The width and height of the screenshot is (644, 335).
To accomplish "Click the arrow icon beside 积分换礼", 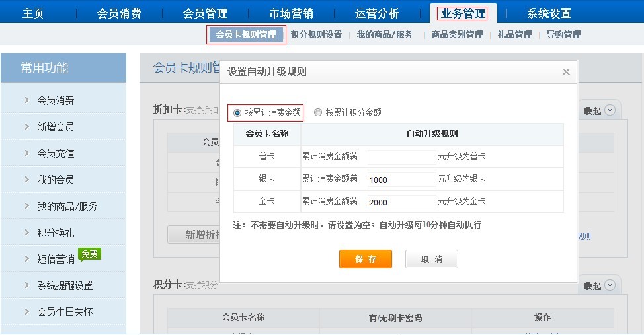I will pyautogui.click(x=26, y=233).
